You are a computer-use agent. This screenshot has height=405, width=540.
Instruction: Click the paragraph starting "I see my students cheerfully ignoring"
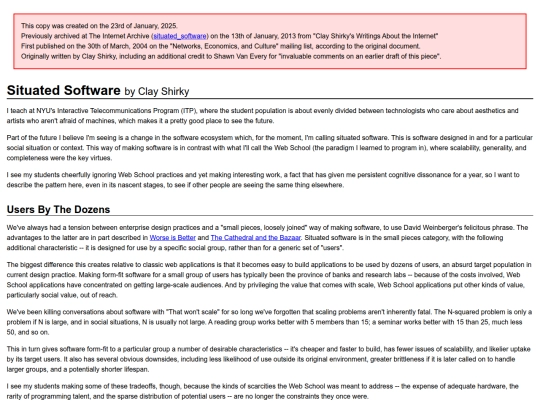point(270,180)
